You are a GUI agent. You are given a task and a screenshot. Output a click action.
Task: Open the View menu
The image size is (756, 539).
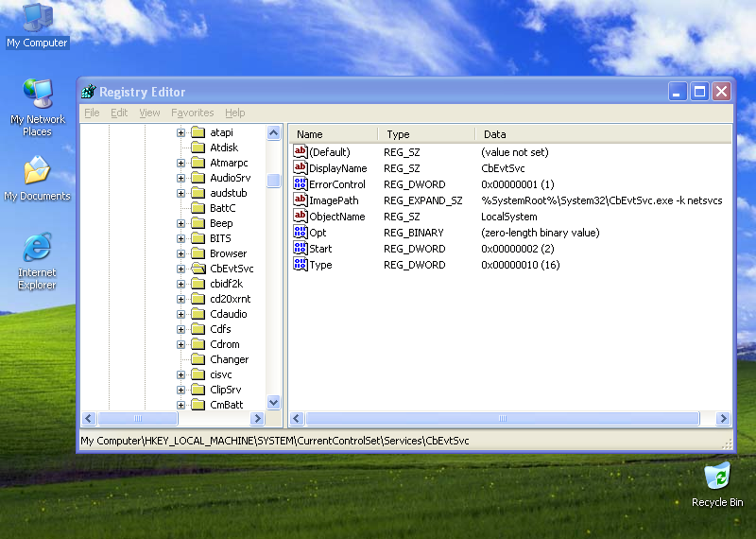(149, 113)
